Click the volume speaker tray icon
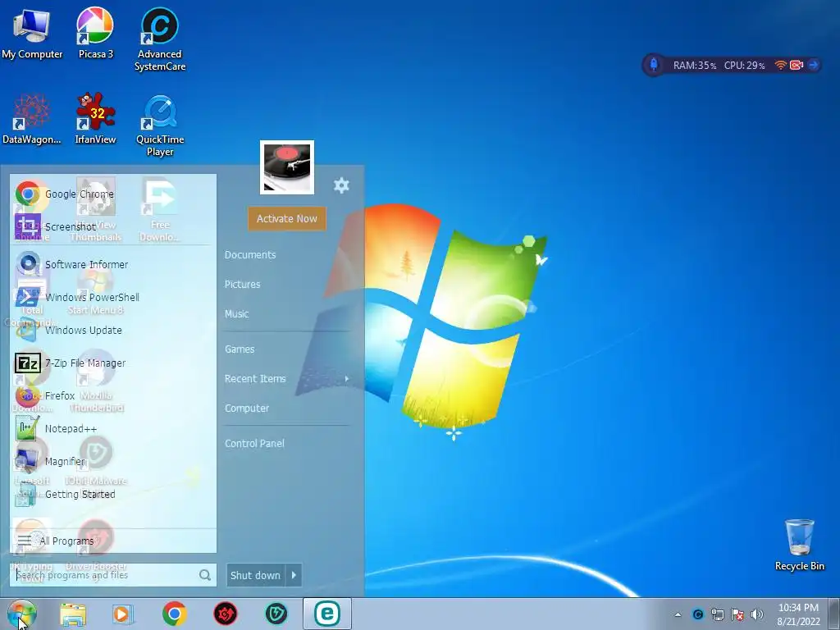The image size is (840, 630). pos(757,614)
